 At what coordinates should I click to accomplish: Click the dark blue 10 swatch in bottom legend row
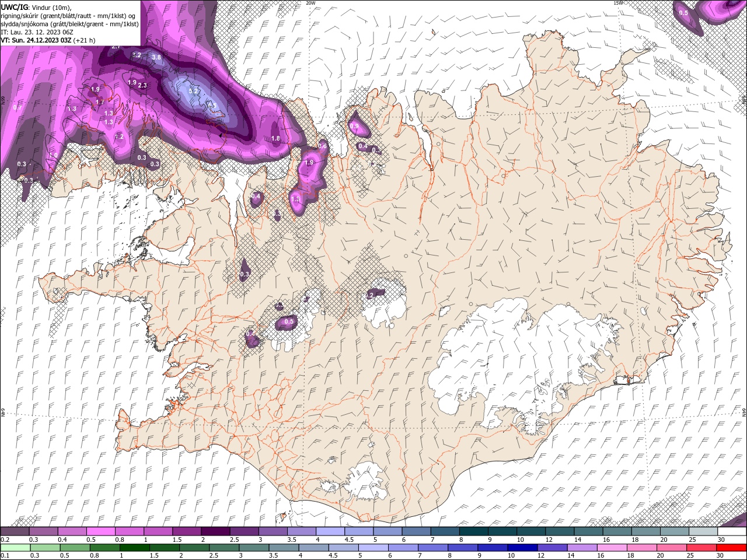pyautogui.click(x=521, y=548)
